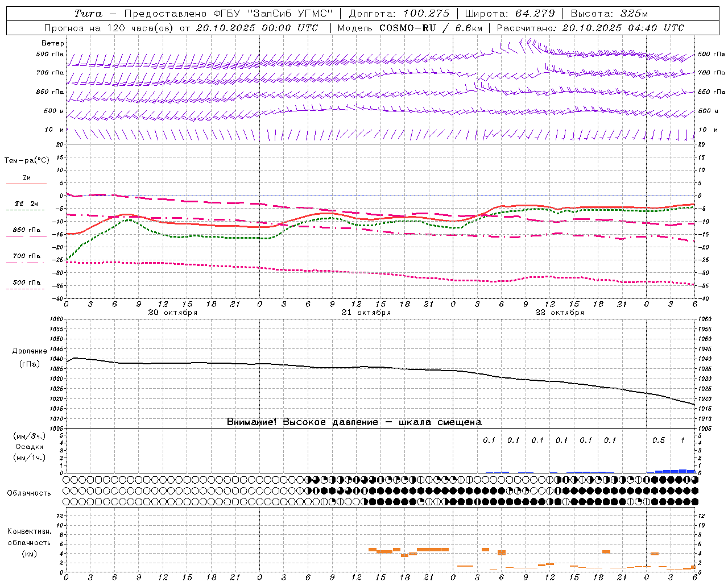The width and height of the screenshot is (728, 582).
Task: Click the 2м temperature legend entry
Action: (x=27, y=178)
